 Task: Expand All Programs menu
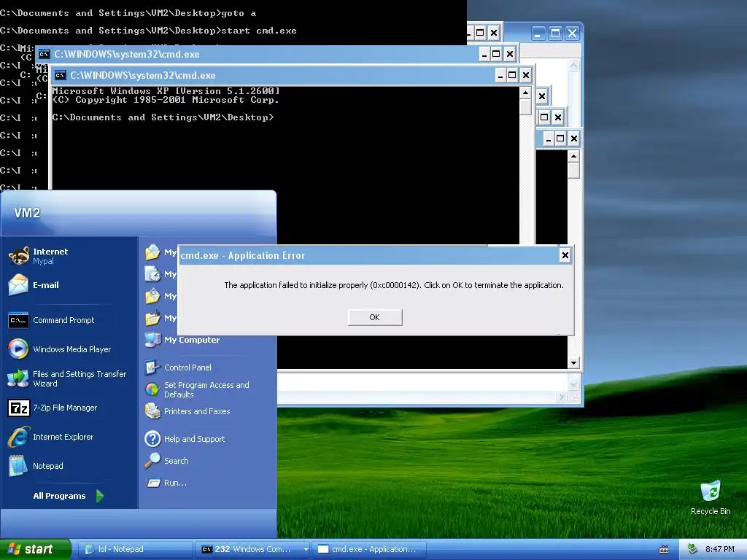pyautogui.click(x=68, y=496)
